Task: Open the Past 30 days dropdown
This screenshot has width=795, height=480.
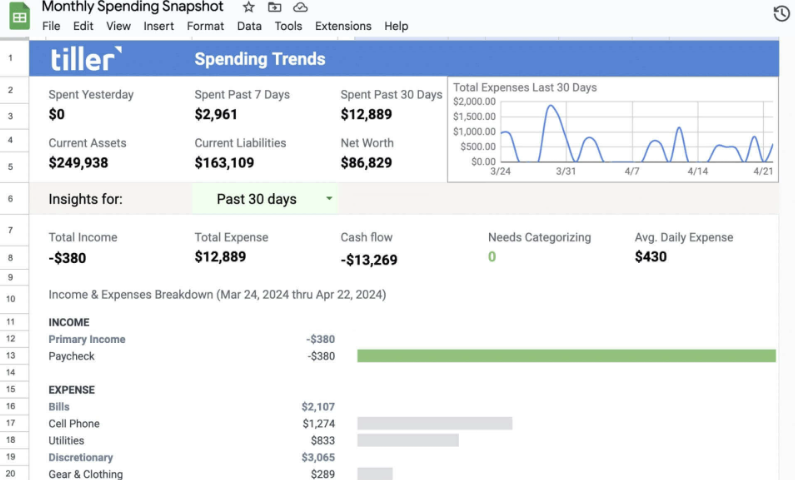Action: (265, 199)
